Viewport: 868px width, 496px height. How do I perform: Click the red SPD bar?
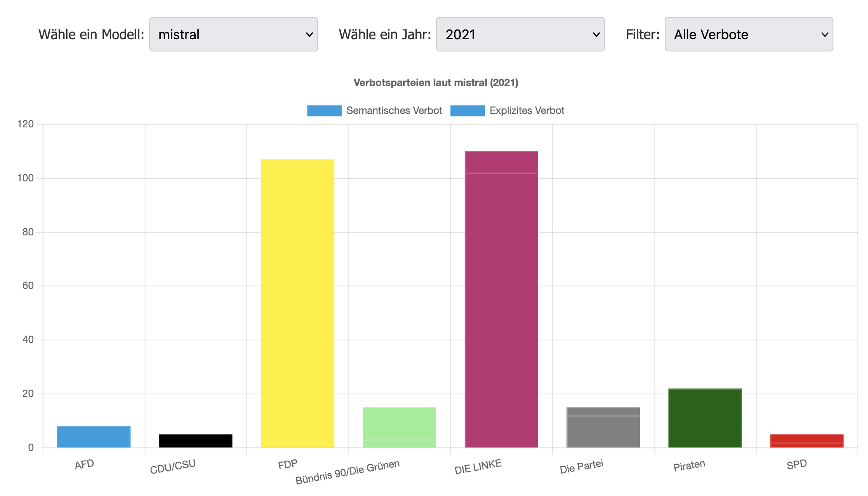(x=807, y=441)
